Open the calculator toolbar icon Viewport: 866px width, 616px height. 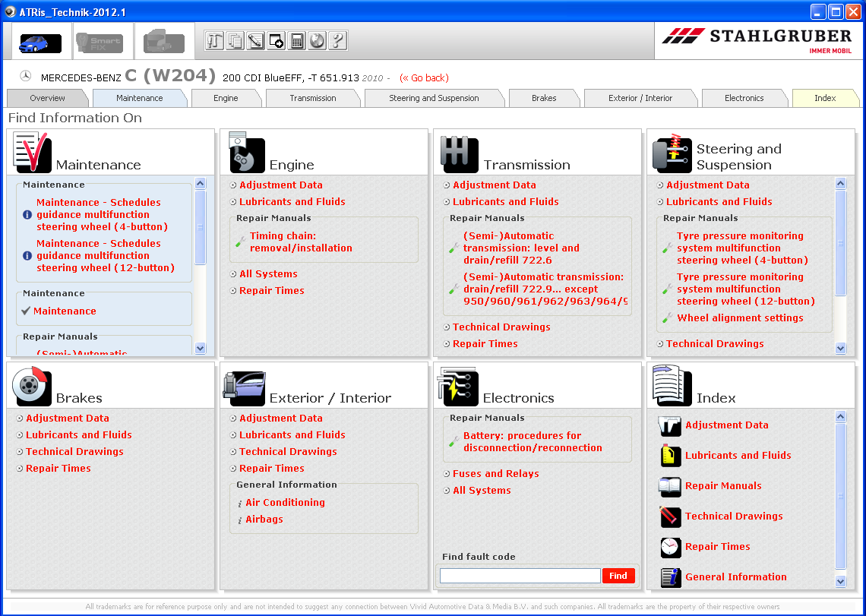coord(296,41)
